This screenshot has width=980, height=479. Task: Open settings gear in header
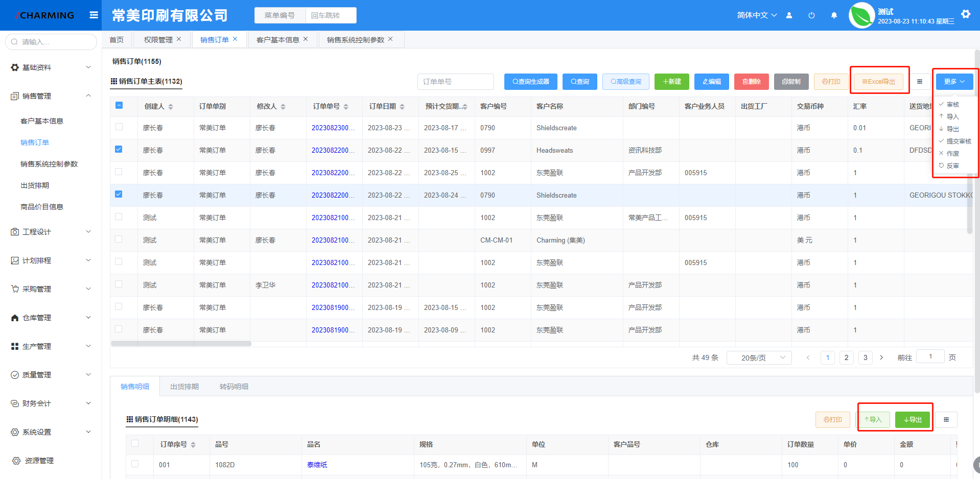(966, 14)
